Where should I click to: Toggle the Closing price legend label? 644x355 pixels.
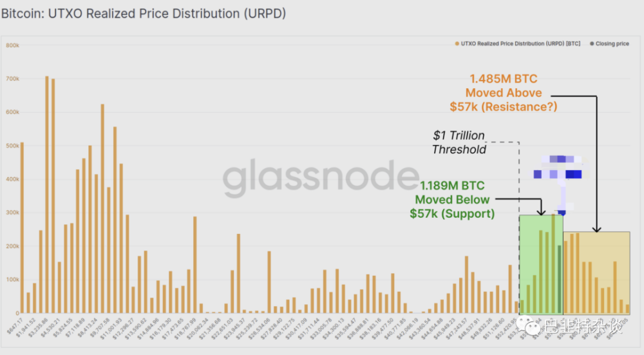(612, 44)
